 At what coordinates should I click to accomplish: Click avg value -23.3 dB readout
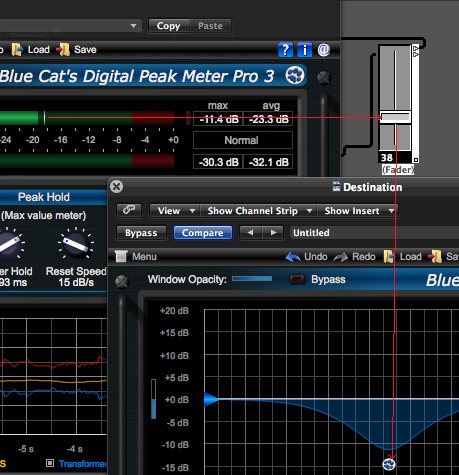[268, 119]
